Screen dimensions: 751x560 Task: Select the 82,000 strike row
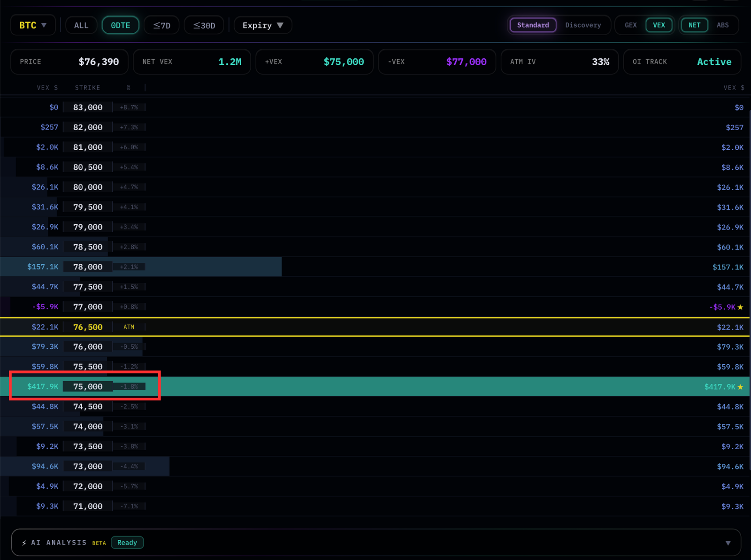point(375,127)
